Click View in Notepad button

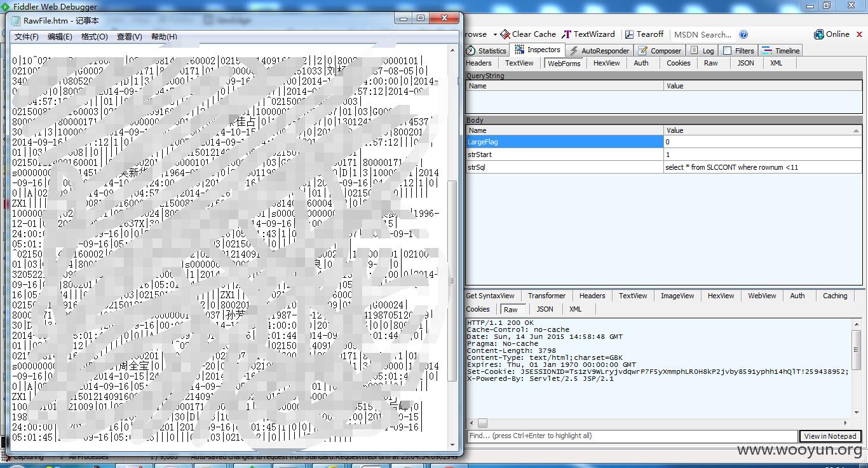tap(831, 436)
